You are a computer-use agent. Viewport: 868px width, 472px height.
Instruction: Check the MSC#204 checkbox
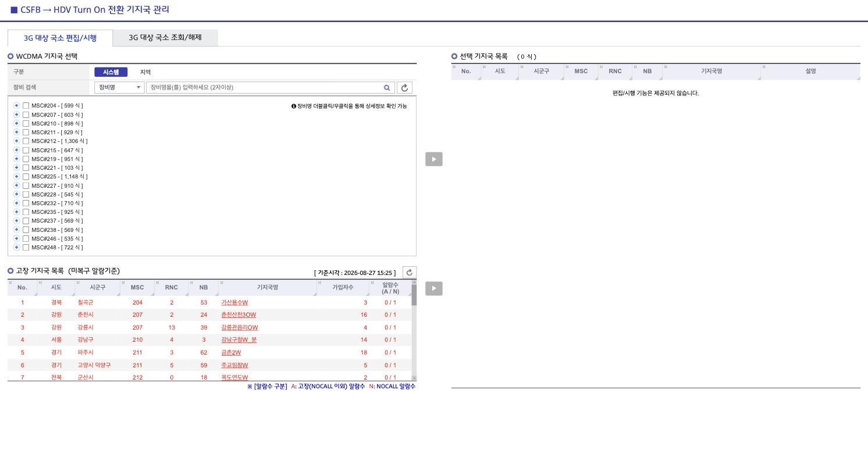tap(26, 106)
